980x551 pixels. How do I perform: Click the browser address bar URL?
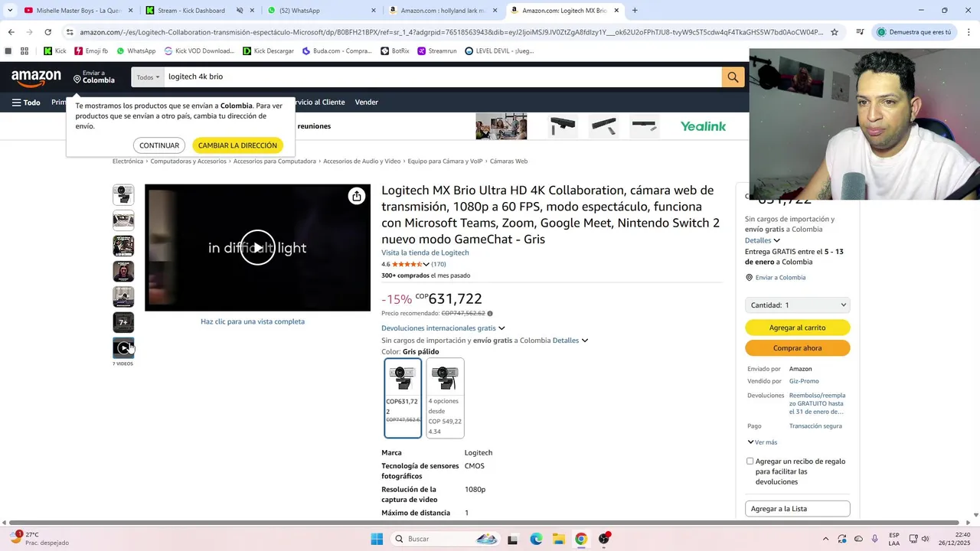coord(450,32)
